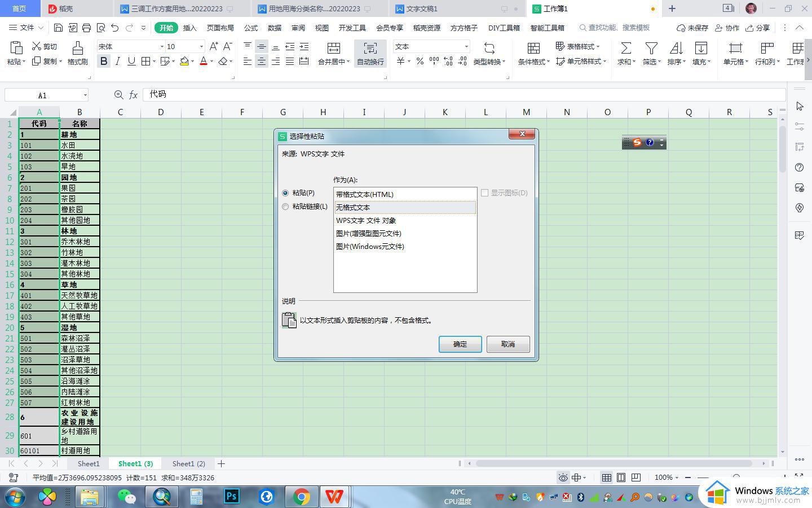Click the font color red A swatch
812x508 pixels.
click(204, 61)
